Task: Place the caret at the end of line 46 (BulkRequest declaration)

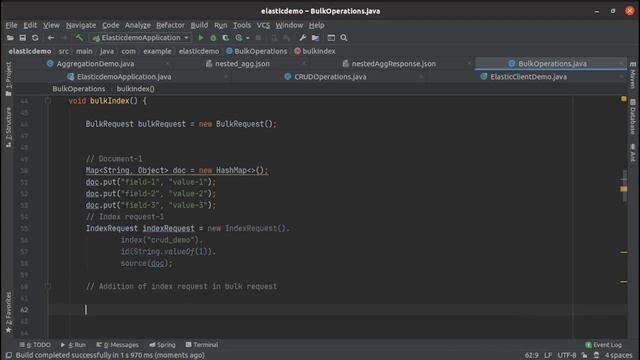Action: tap(278, 124)
